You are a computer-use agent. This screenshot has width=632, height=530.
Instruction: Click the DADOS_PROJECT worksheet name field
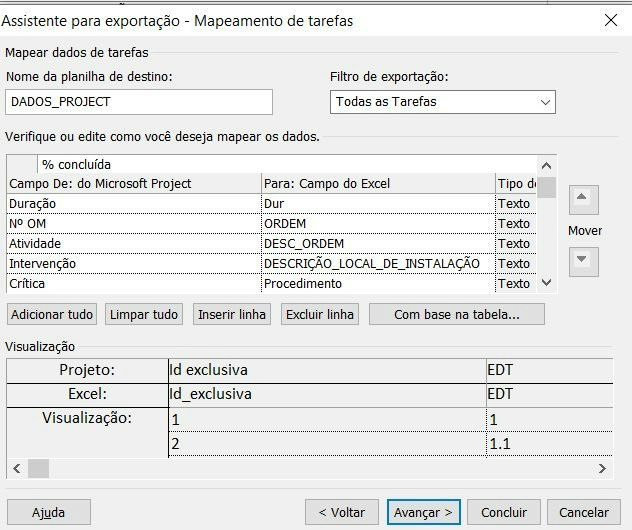click(x=139, y=102)
